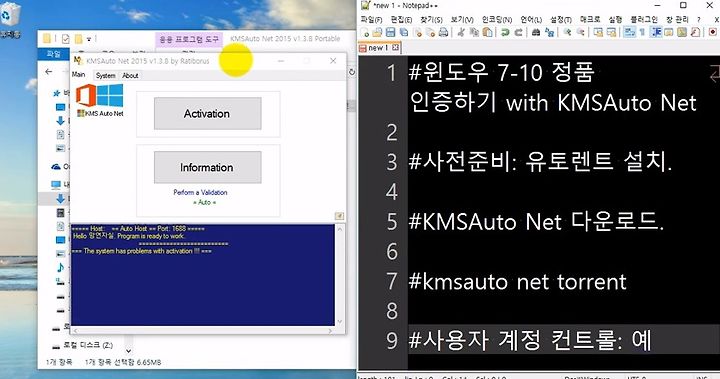Click the Paste clipboard icon

pyautogui.click(x=487, y=32)
